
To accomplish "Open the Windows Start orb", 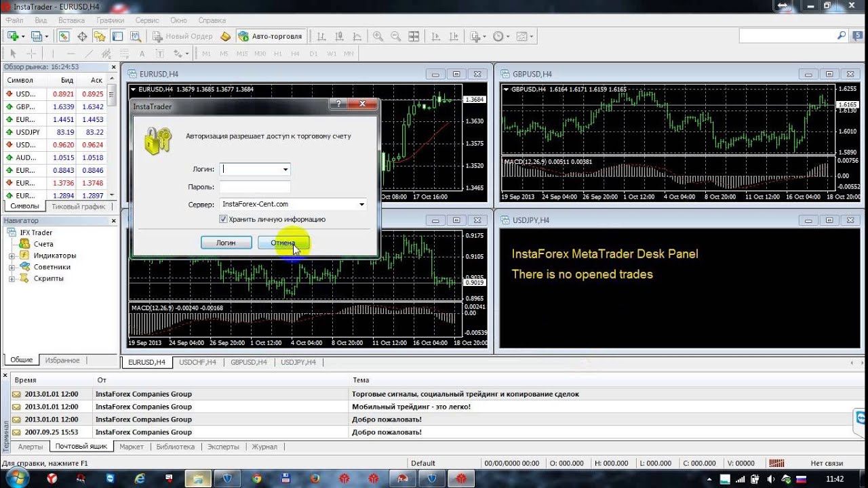I will coord(16,479).
